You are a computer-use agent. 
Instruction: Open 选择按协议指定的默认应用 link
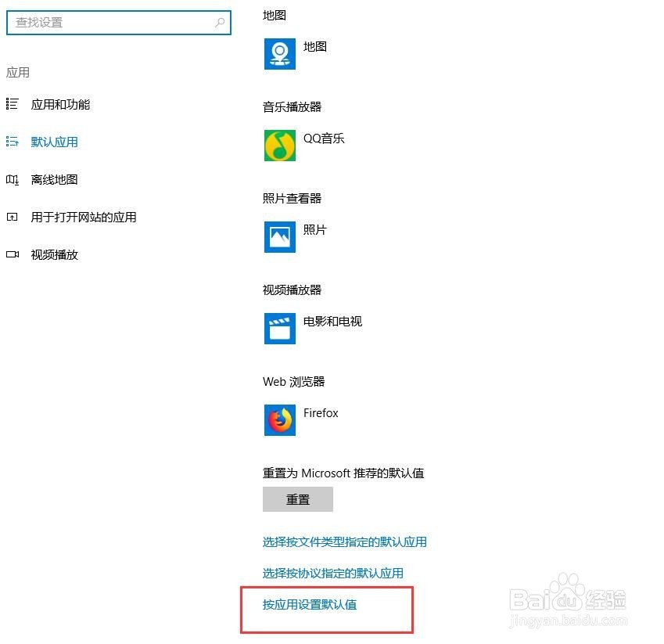point(334,573)
